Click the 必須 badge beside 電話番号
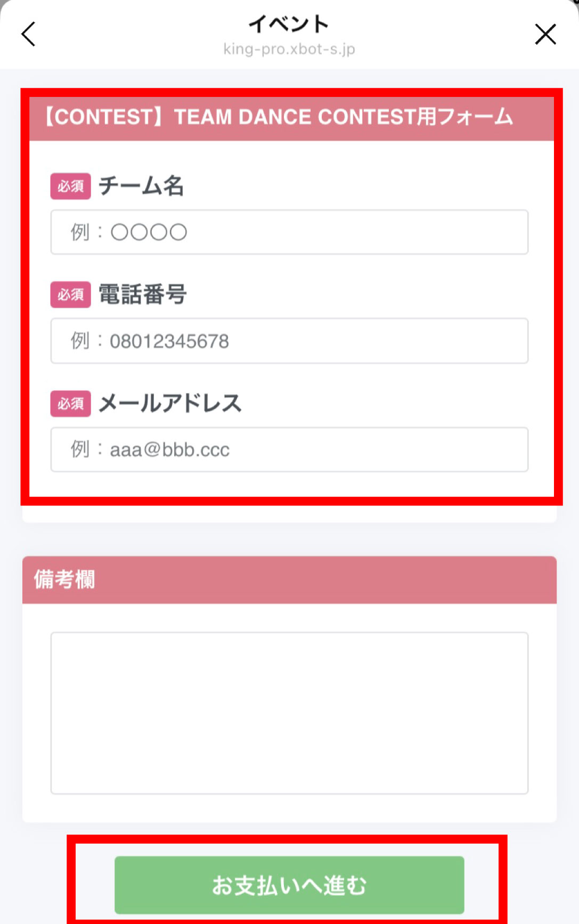This screenshot has width=579, height=924. point(70,295)
